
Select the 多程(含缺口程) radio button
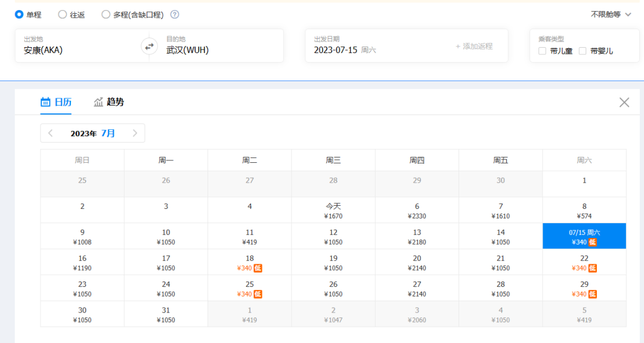(x=106, y=14)
